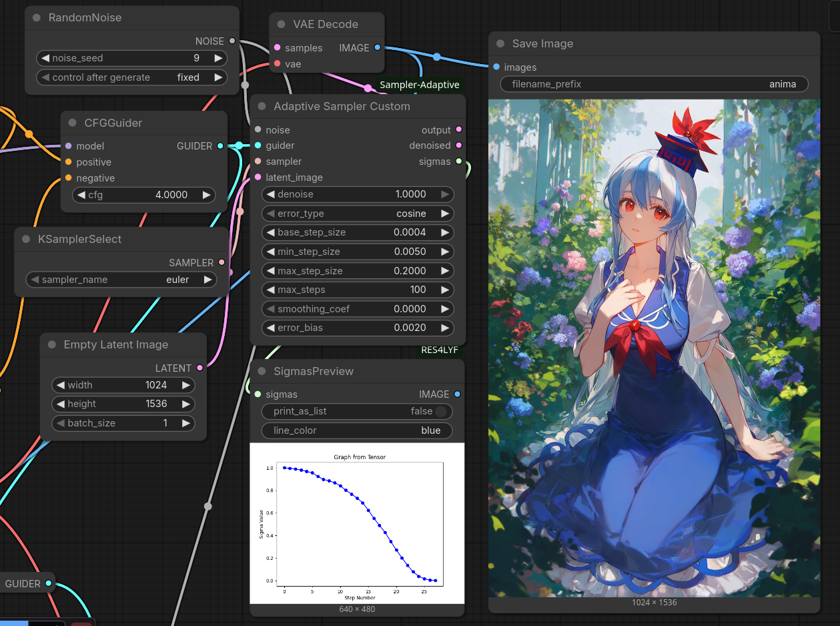840x626 pixels.
Task: Change control after generate to next option
Action: (x=218, y=77)
